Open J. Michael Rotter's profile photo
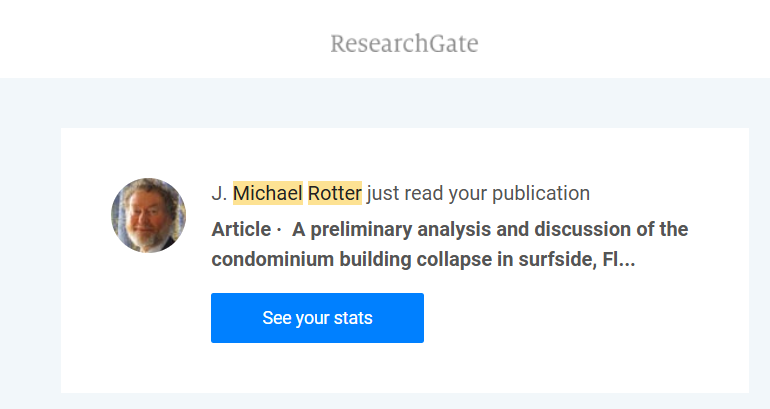Image resolution: width=770 pixels, height=409 pixels. click(148, 215)
